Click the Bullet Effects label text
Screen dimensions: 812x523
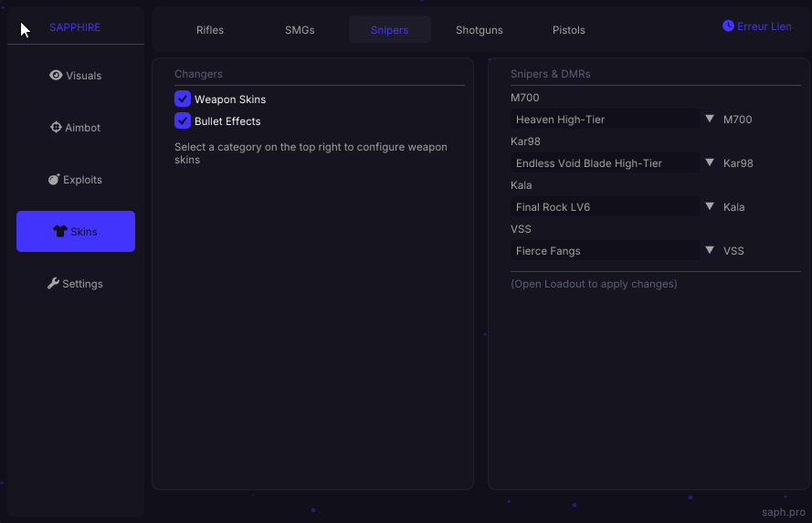tap(227, 121)
